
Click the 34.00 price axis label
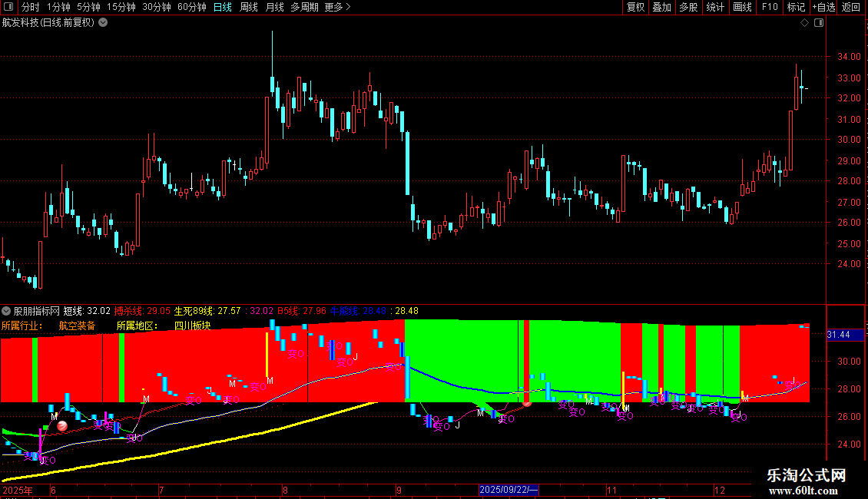[x=849, y=57]
